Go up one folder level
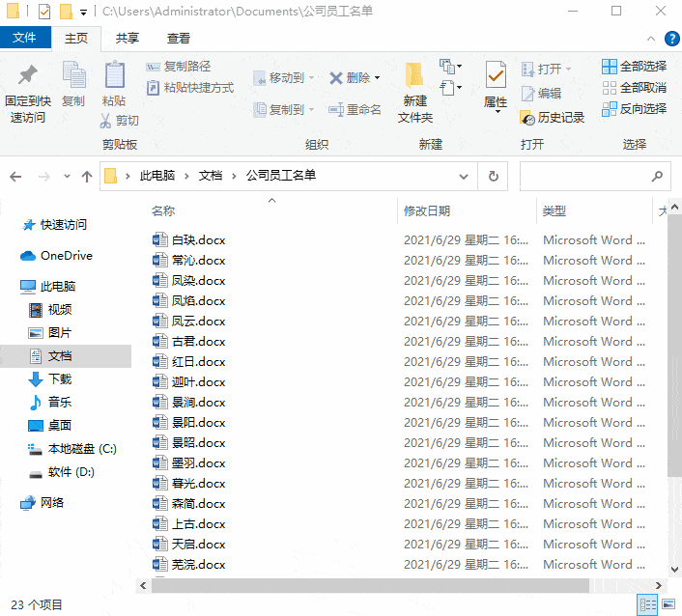682x616 pixels. coord(87,177)
